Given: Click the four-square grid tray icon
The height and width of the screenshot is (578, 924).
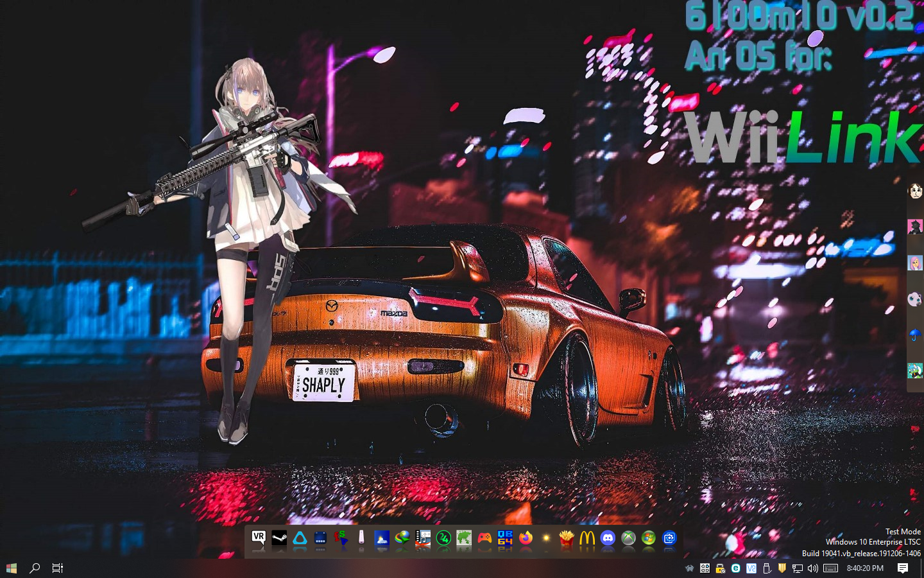Looking at the screenshot, I should 705,568.
